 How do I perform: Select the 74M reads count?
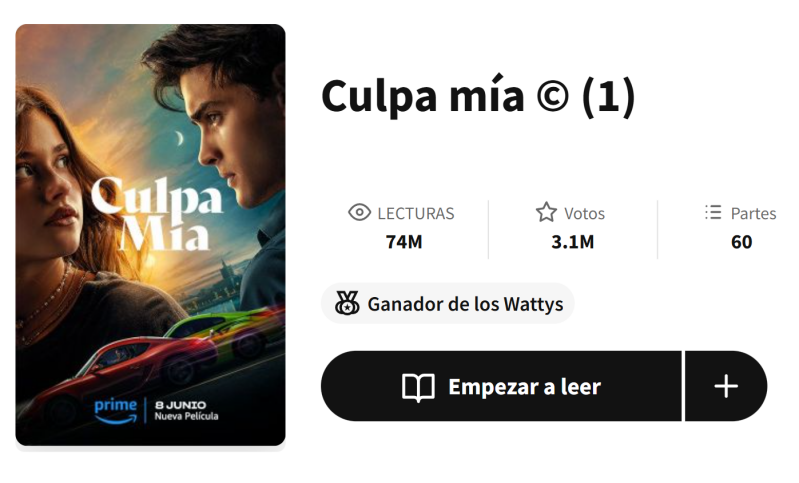click(404, 242)
